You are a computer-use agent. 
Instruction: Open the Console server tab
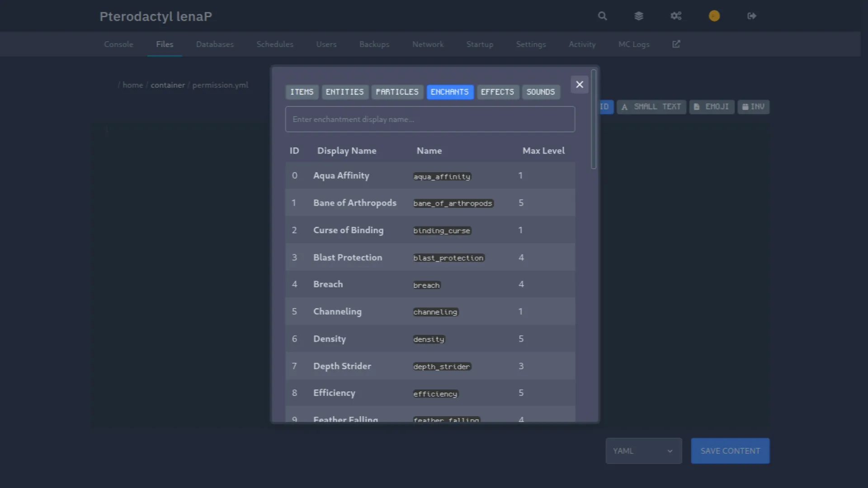[x=118, y=44]
